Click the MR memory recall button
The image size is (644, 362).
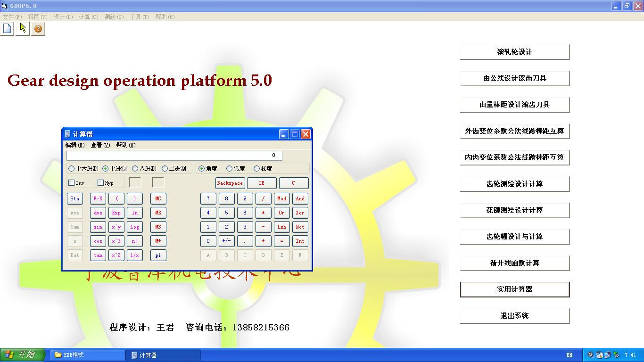158,213
